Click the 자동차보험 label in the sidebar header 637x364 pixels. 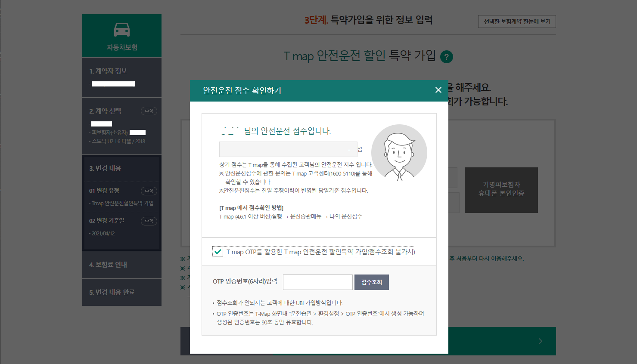[x=122, y=47]
